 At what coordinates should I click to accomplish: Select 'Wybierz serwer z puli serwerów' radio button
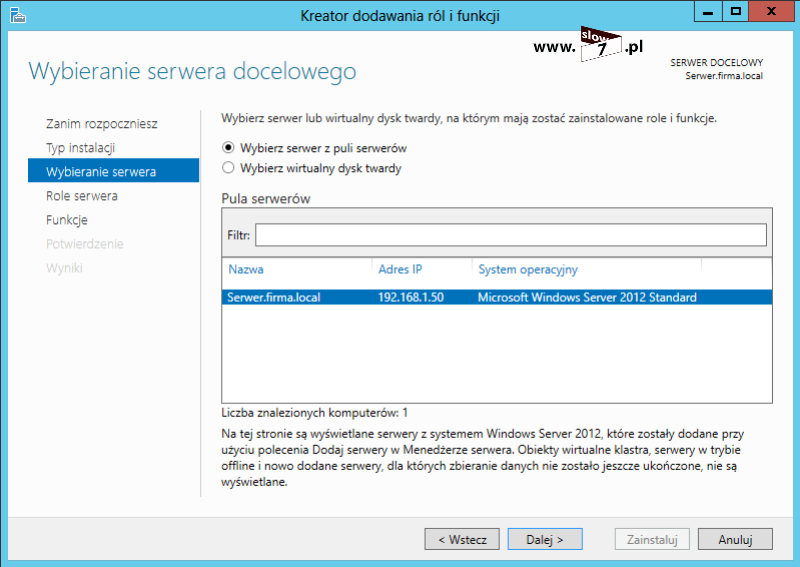pyautogui.click(x=228, y=148)
